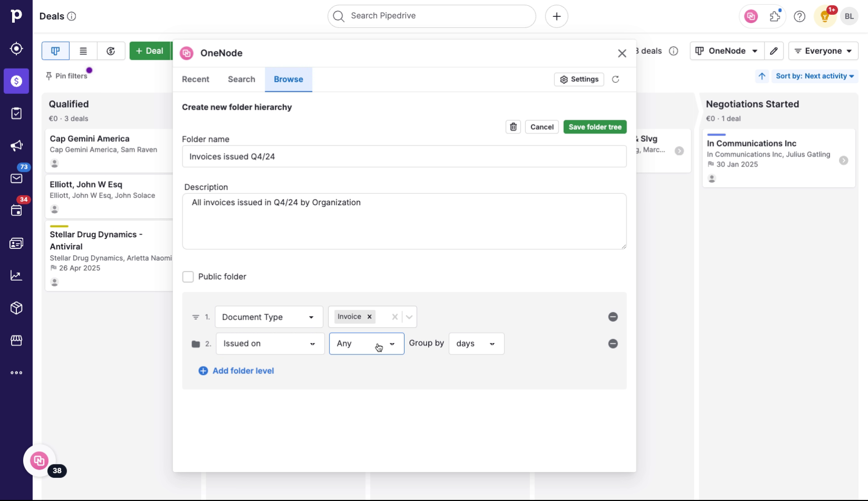Image resolution: width=868 pixels, height=501 pixels.
Task: Click the delete folder trash icon
Action: (x=513, y=127)
